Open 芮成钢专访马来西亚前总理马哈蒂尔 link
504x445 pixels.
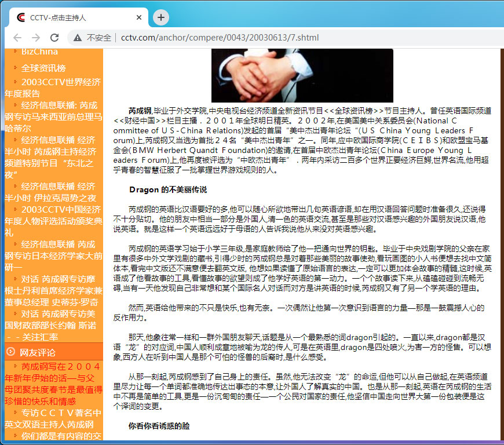coord(53,116)
